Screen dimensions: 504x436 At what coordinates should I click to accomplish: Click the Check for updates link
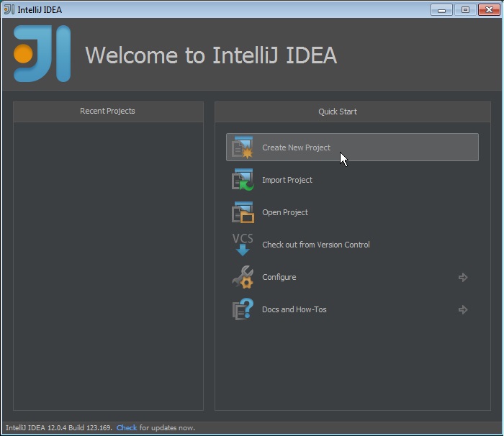(127, 427)
